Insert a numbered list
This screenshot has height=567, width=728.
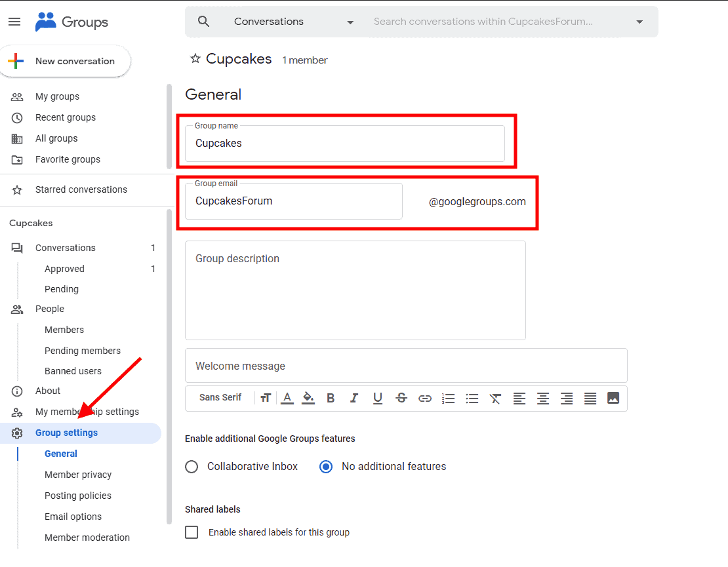click(x=449, y=399)
